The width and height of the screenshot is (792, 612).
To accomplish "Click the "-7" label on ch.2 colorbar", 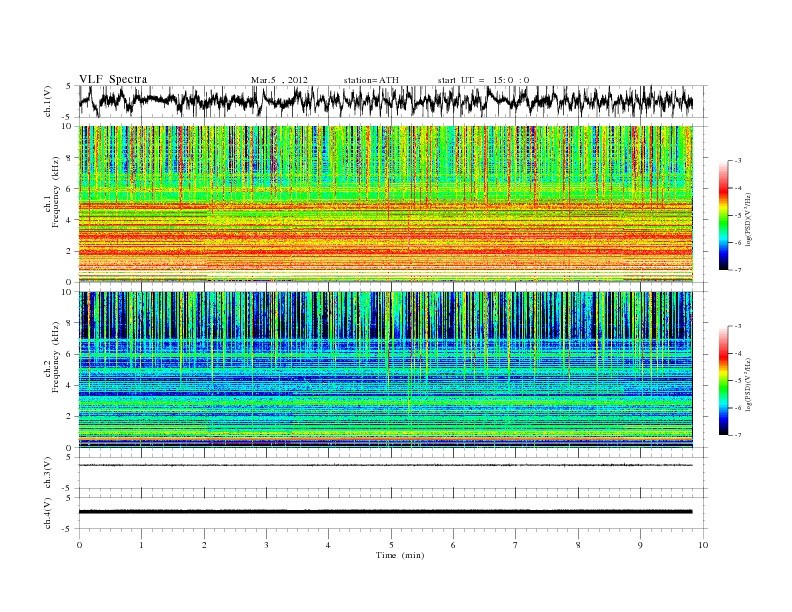I will (x=738, y=435).
